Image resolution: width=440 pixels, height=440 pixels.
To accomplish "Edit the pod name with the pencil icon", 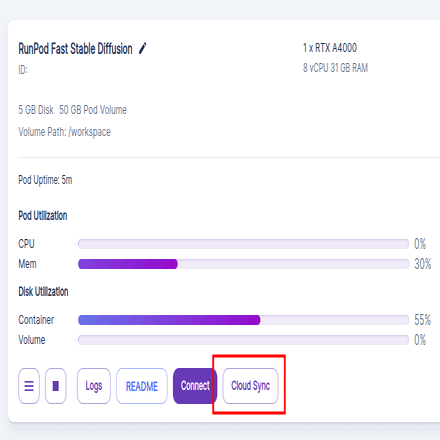I will pyautogui.click(x=142, y=48).
